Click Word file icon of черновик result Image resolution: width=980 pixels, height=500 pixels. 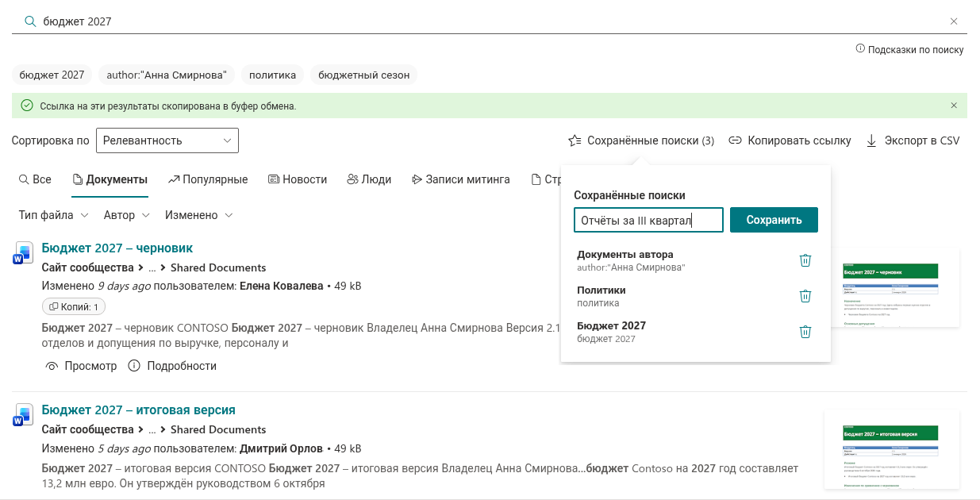point(22,252)
